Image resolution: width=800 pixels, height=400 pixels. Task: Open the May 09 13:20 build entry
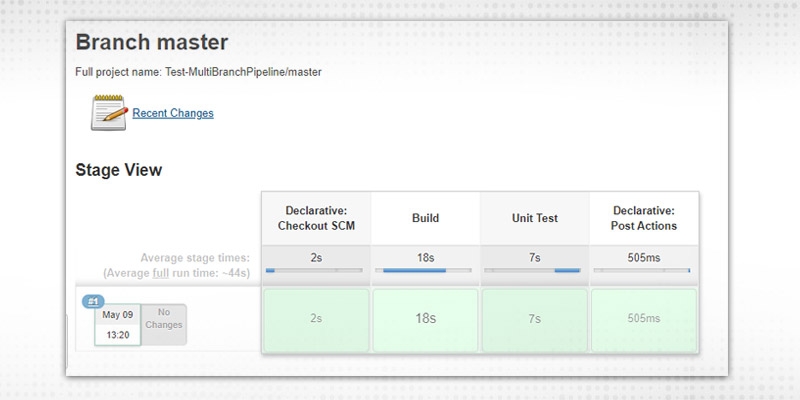[117, 324]
